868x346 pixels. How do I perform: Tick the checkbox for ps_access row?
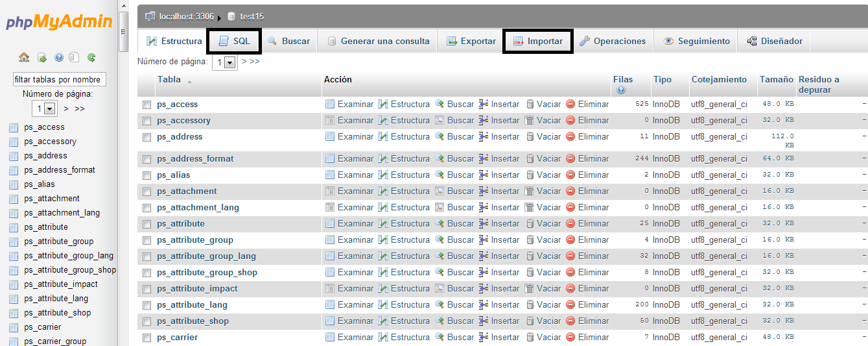[x=147, y=105]
